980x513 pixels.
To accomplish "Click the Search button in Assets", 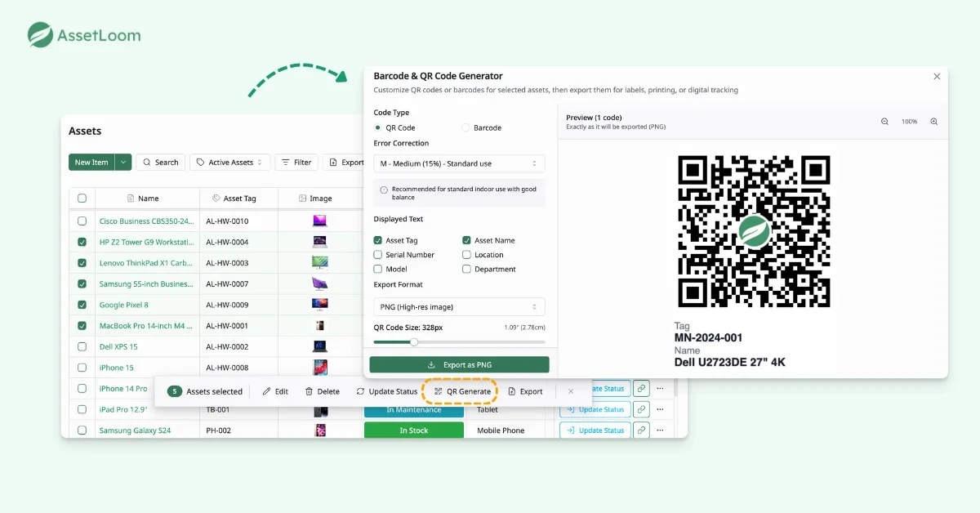I will pyautogui.click(x=161, y=163).
